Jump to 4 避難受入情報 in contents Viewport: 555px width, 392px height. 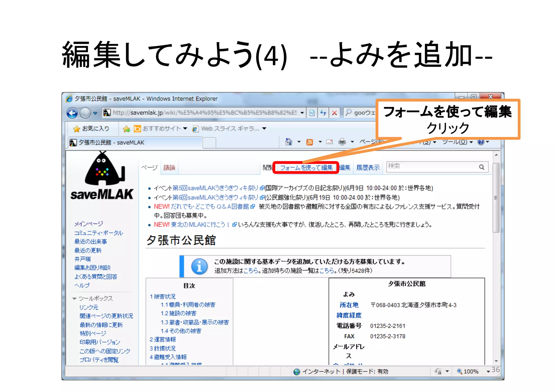click(x=168, y=357)
